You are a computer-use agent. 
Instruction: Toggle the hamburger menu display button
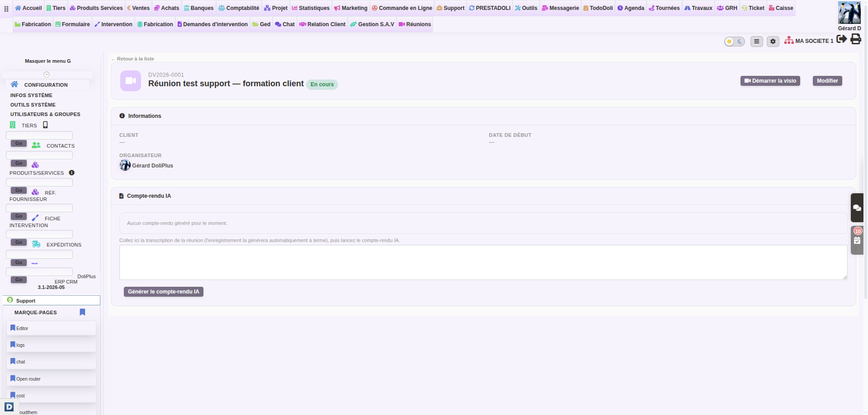[x=757, y=42]
